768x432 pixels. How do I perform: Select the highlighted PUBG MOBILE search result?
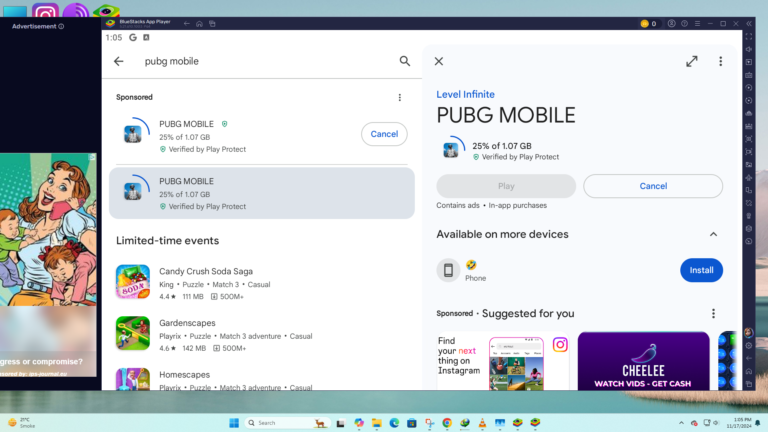(x=262, y=193)
